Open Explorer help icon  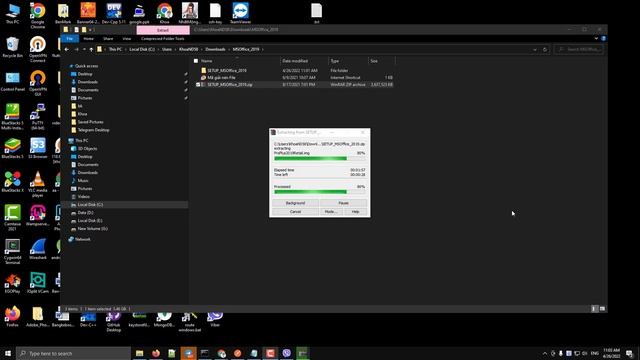coord(603,38)
